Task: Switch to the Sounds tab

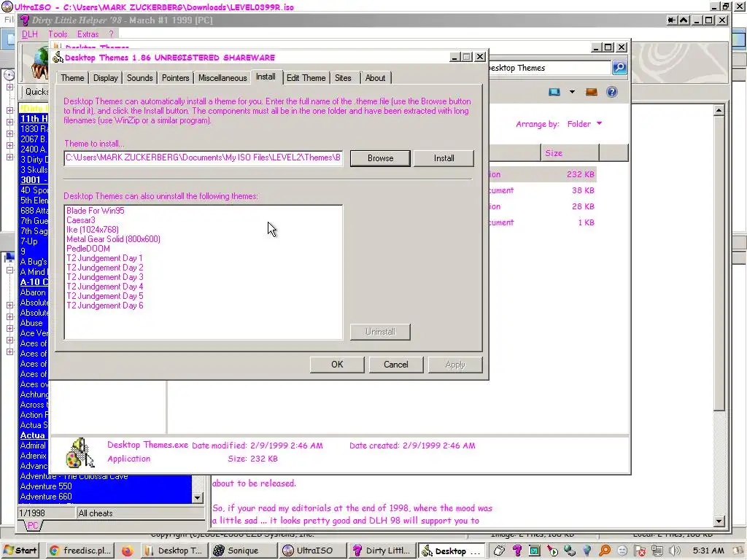Action: pos(139,78)
